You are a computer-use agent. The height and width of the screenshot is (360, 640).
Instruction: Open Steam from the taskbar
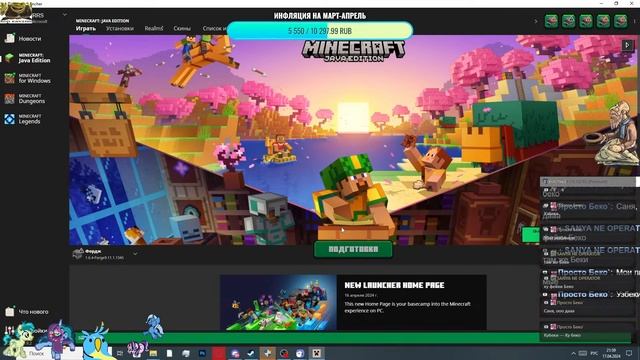tap(251, 353)
